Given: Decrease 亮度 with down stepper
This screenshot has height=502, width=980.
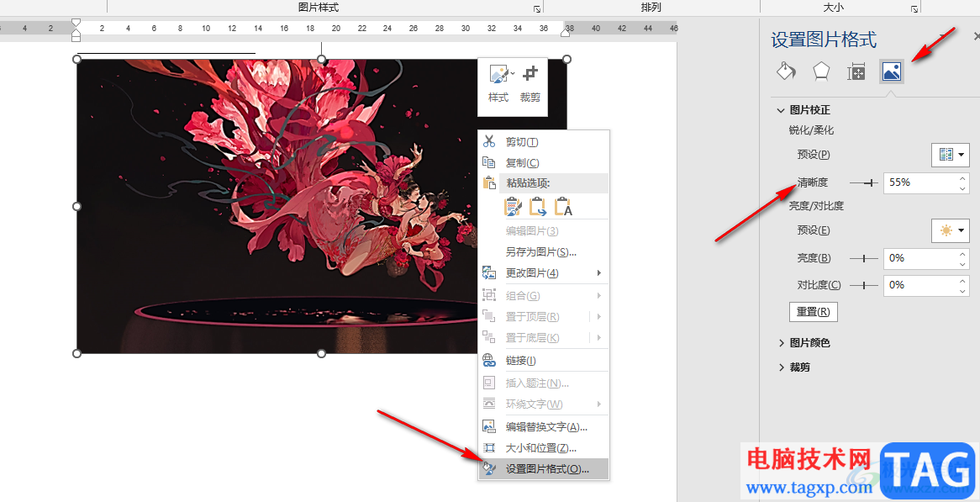Looking at the screenshot, I should tap(962, 263).
